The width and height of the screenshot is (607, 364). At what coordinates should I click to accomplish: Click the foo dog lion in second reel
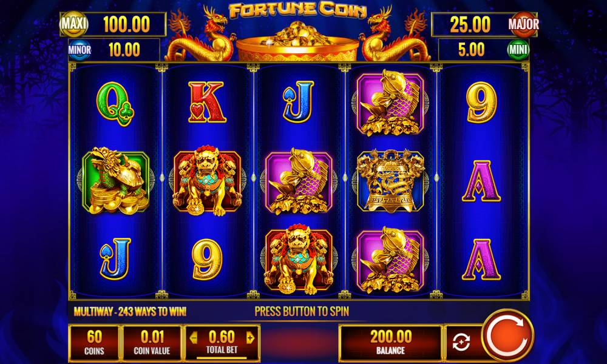coord(207,181)
